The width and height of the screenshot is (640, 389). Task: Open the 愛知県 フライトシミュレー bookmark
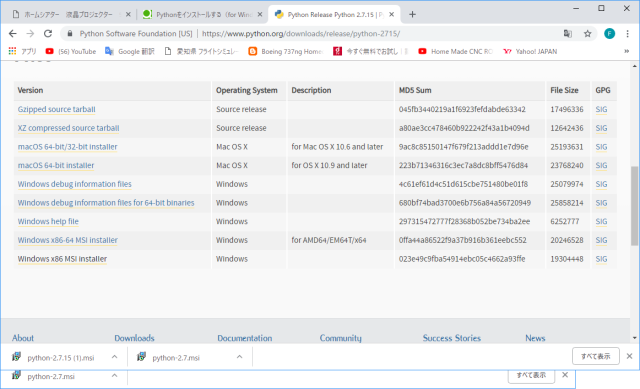pyautogui.click(x=202, y=51)
